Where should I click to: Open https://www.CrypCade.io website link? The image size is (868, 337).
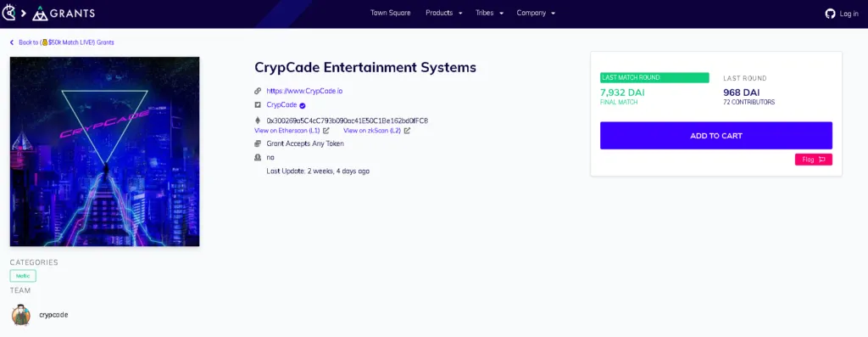pos(304,91)
